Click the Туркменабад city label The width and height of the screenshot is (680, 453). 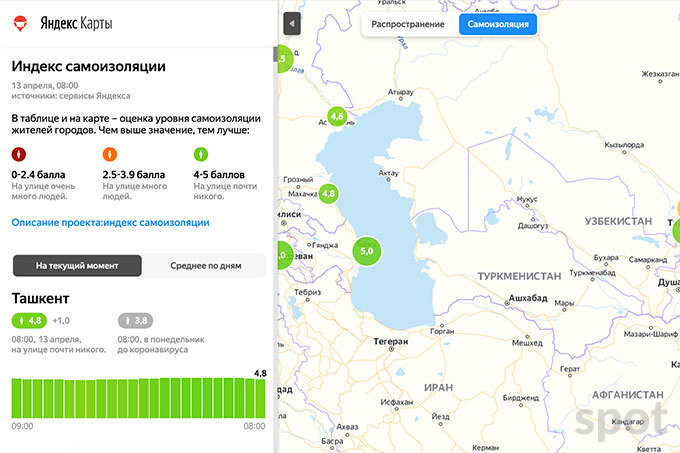(592, 273)
